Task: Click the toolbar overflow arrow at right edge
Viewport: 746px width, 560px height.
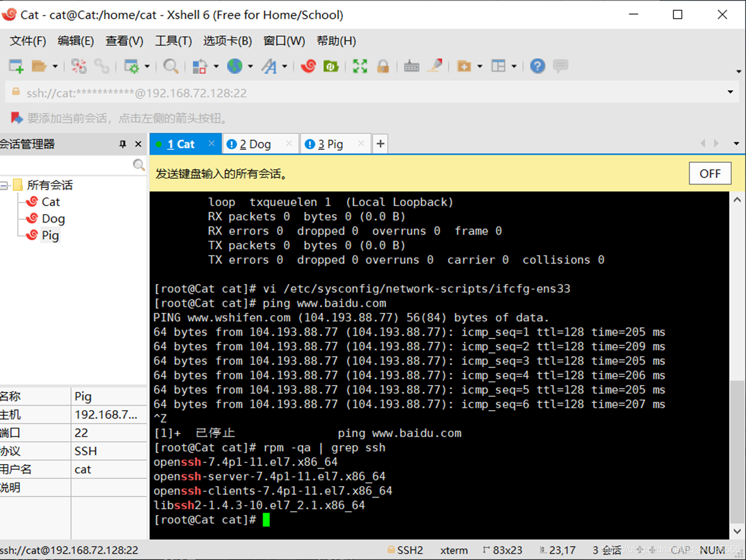Action: coord(738,72)
